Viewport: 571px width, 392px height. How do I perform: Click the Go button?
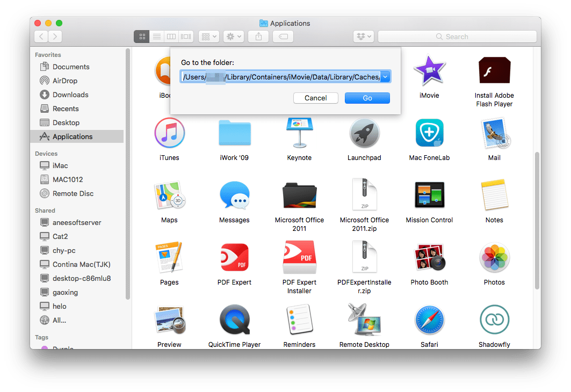(x=367, y=98)
